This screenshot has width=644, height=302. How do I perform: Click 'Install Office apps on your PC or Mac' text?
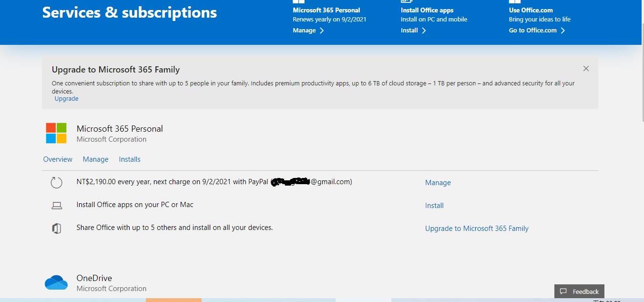click(x=135, y=205)
